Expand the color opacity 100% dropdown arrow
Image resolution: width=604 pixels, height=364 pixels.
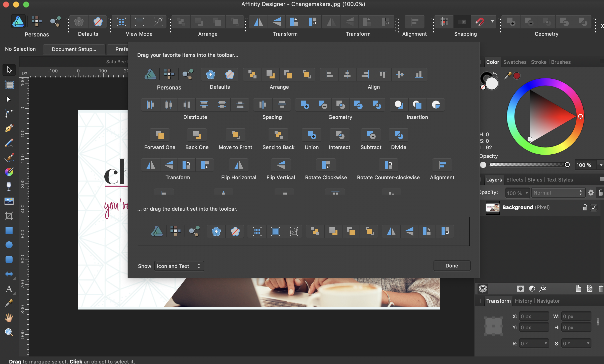(601, 165)
